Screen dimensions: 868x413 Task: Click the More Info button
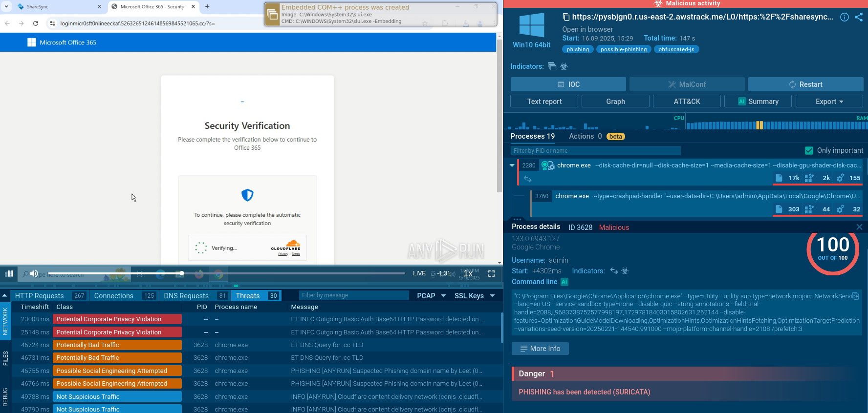coord(540,349)
